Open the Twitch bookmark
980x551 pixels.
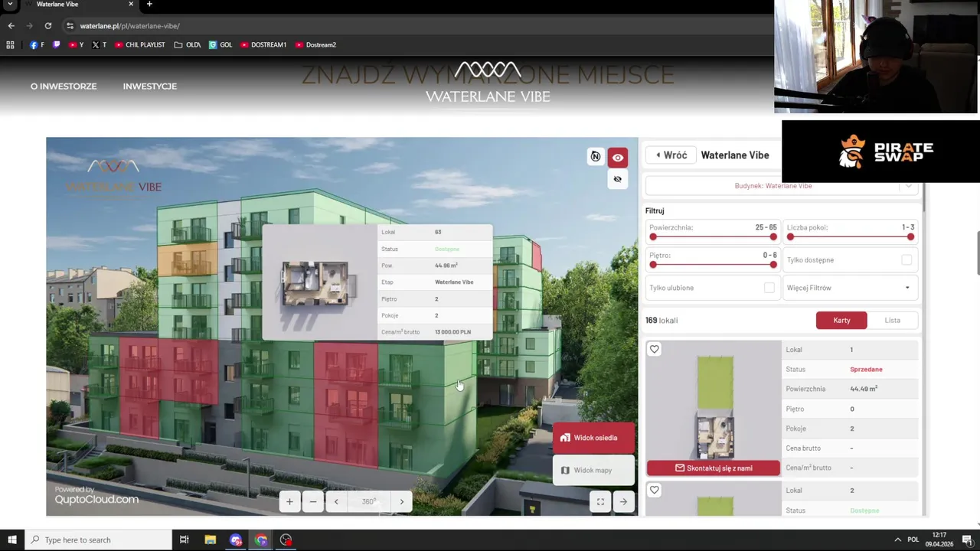pos(57,45)
